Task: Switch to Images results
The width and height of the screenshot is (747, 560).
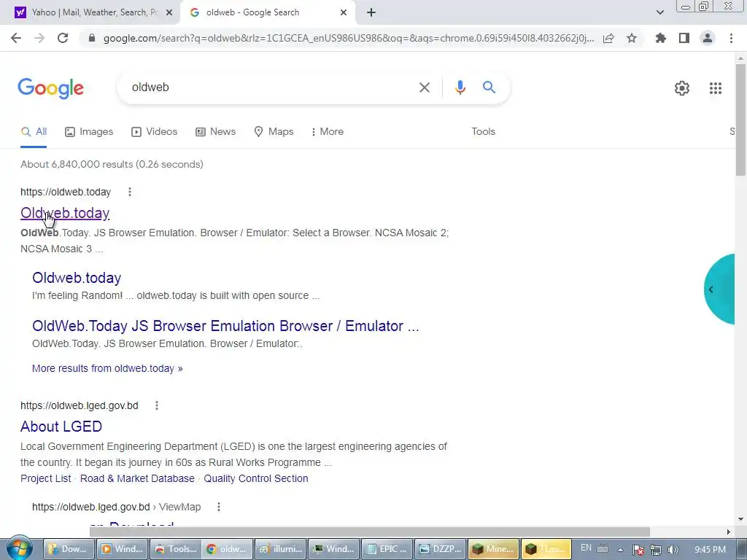Action: pos(89,132)
